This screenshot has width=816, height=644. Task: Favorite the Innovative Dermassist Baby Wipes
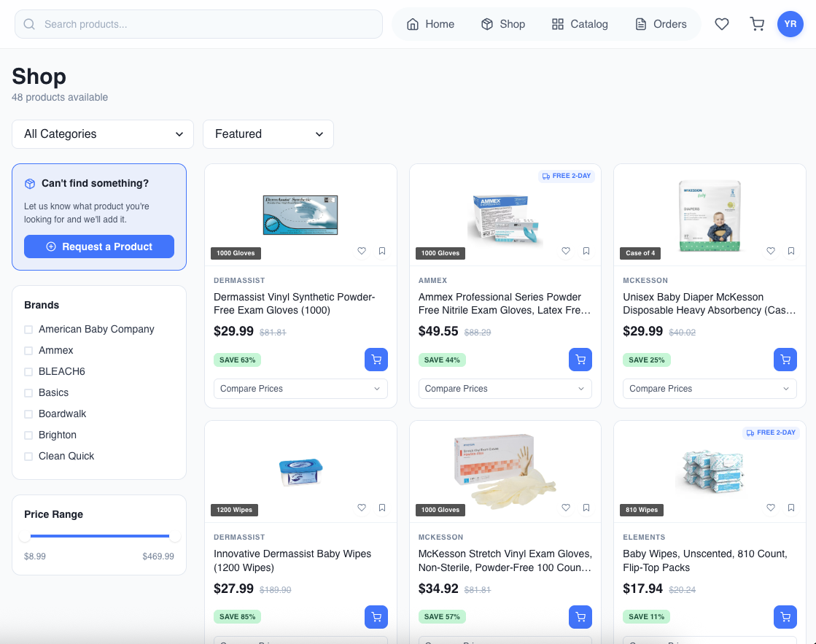click(x=362, y=508)
